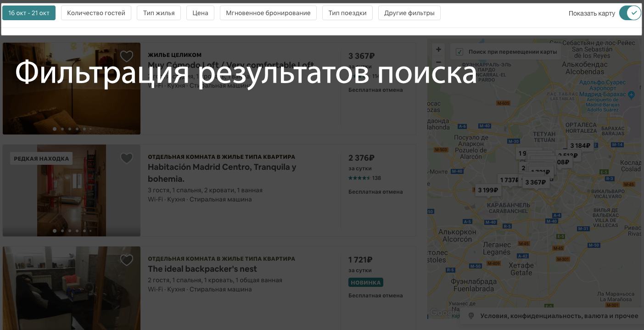Click the 3 184₽ map price marker

click(580, 146)
